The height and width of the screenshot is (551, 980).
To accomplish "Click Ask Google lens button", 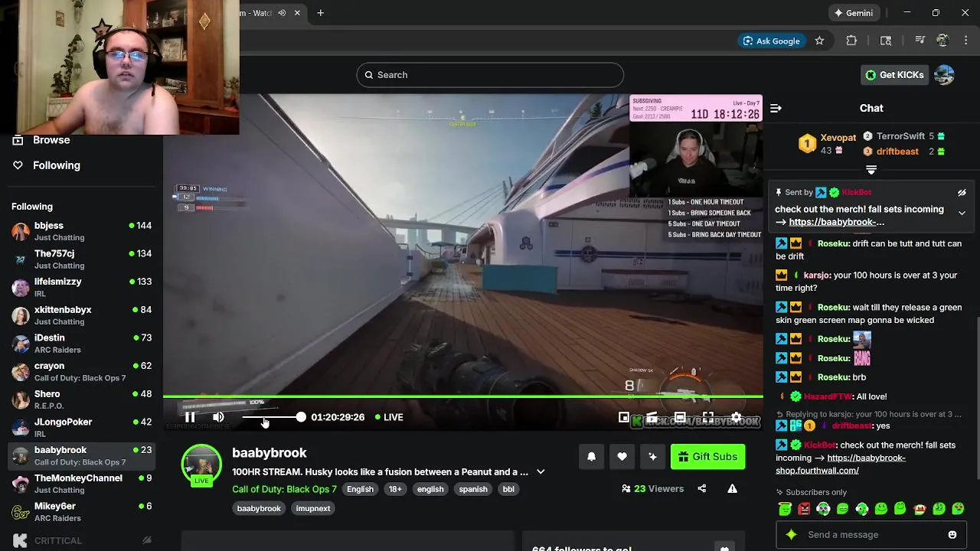I will (770, 41).
